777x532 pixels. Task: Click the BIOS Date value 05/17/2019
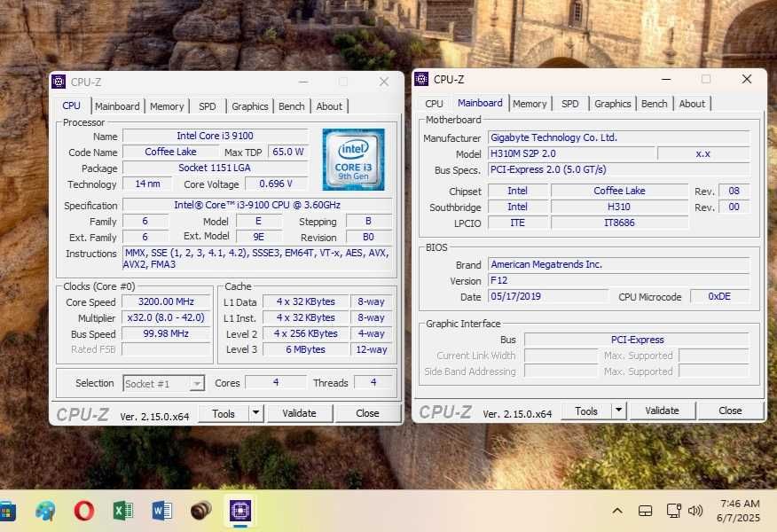pos(547,296)
